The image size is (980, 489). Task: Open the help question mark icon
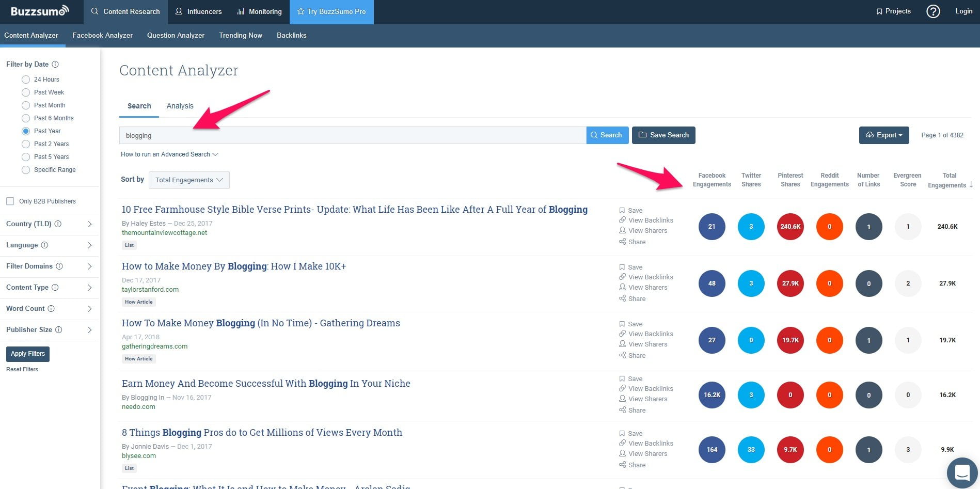point(933,11)
